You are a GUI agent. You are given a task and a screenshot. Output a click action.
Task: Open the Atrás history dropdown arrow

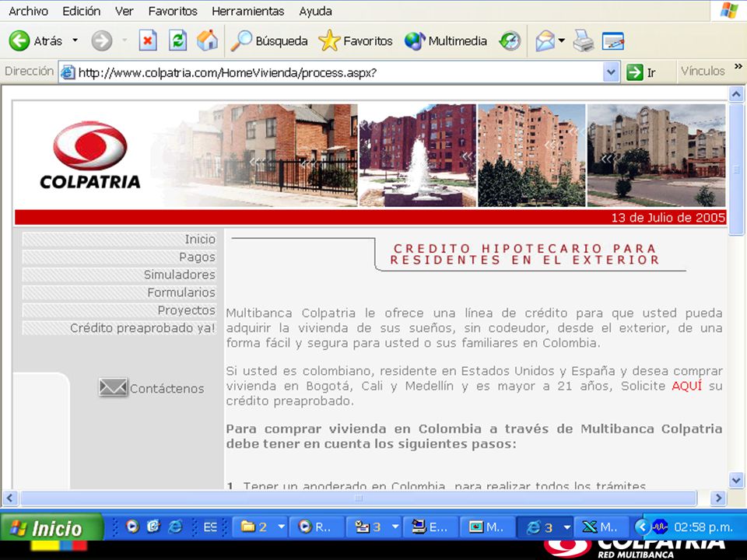click(75, 40)
